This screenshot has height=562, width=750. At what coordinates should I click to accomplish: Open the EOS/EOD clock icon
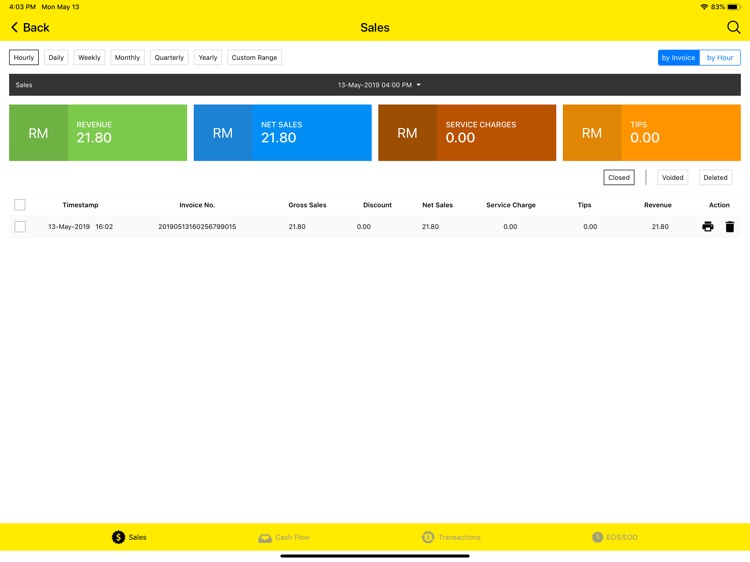click(x=597, y=537)
